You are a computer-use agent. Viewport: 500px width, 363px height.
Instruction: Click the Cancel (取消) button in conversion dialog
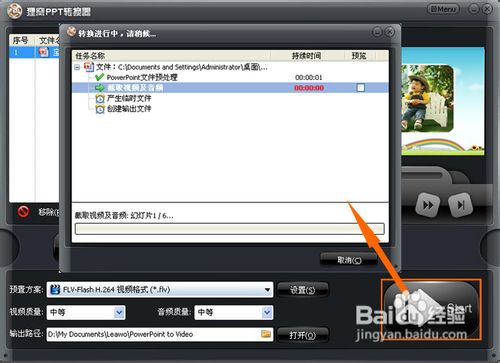349,260
